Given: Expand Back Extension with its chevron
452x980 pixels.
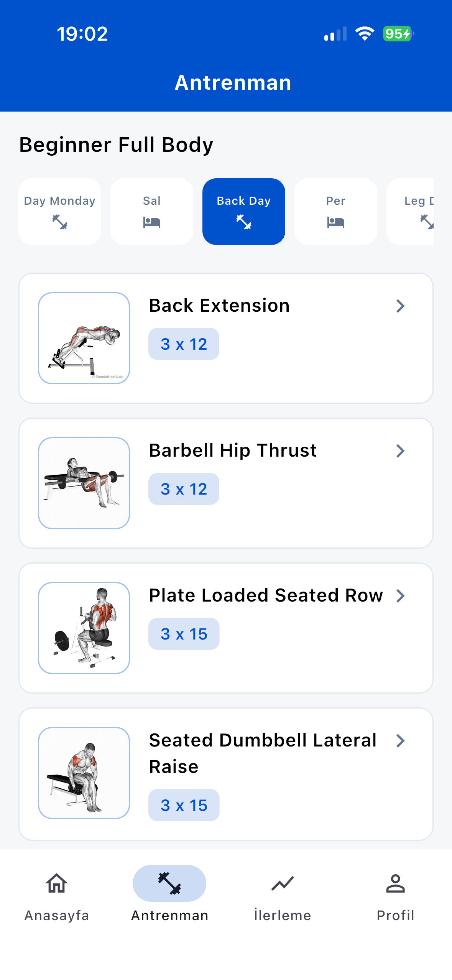Looking at the screenshot, I should point(400,306).
